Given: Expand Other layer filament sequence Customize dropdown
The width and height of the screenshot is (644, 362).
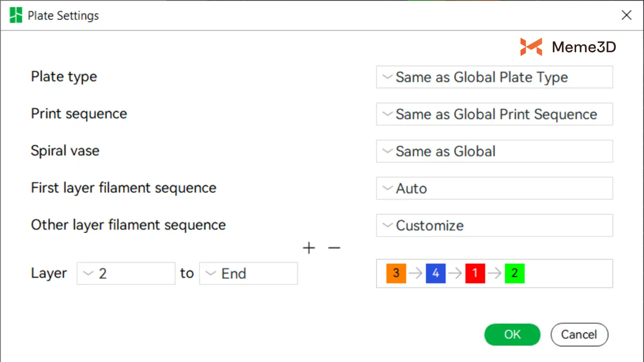Looking at the screenshot, I should click(494, 226).
